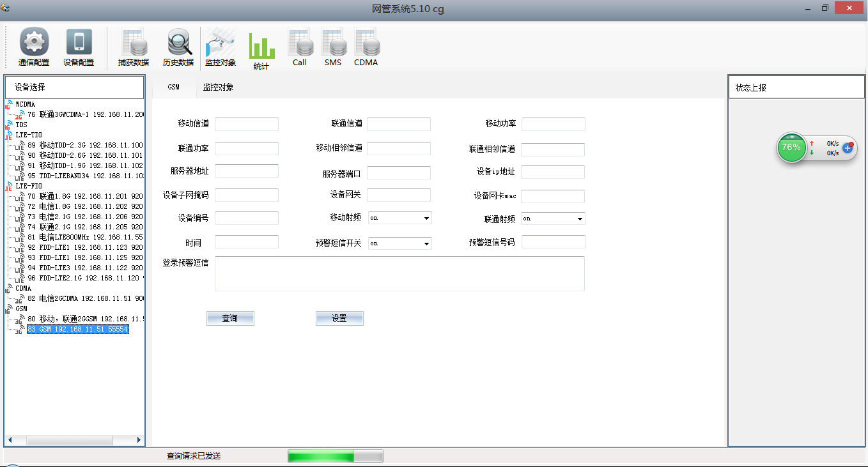Viewport: 868px width, 467px height.
Task: Click the Call database icon
Action: point(300,43)
